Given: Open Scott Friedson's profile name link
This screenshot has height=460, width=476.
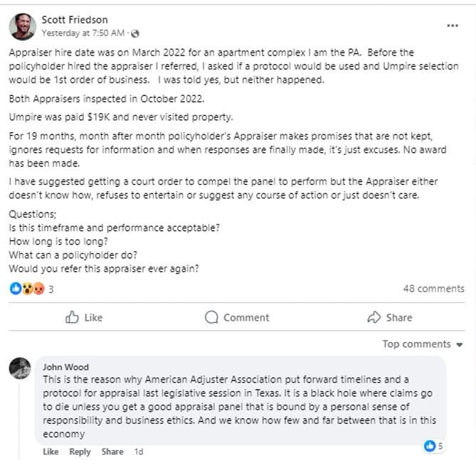Looking at the screenshot, I should click(x=73, y=20).
